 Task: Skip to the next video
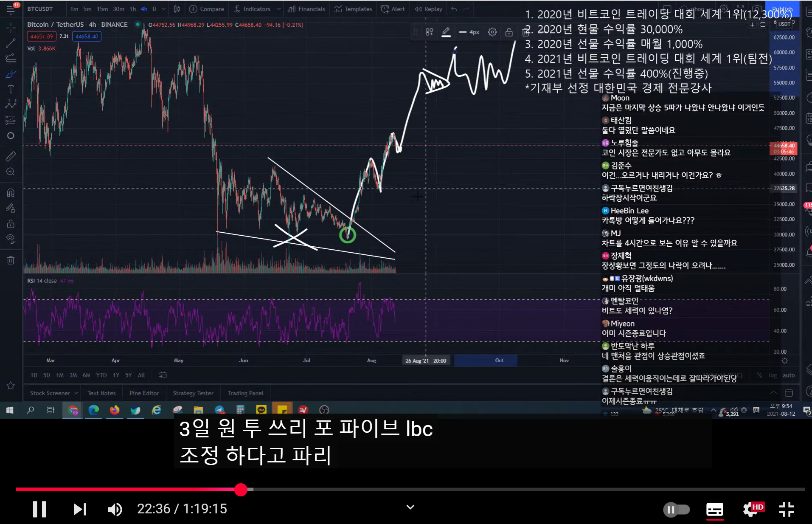pos(80,509)
